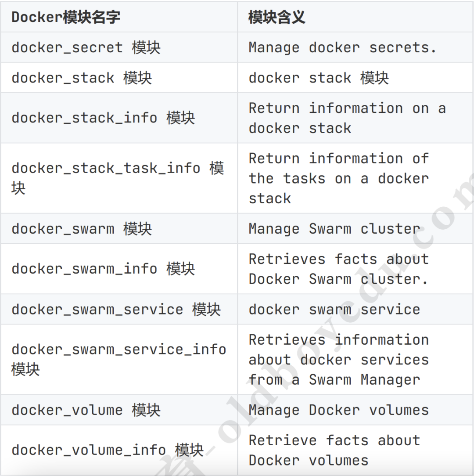
Task: Select the docker_swarm_info 模块 cell
Action: [x=103, y=269]
